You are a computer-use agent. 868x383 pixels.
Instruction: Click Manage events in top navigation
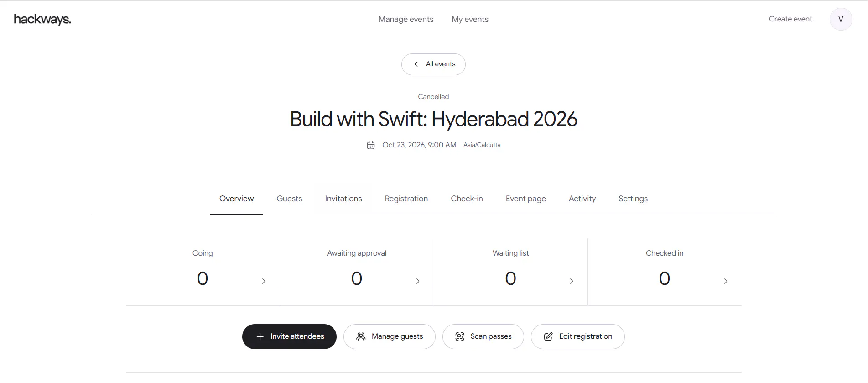pyautogui.click(x=406, y=19)
